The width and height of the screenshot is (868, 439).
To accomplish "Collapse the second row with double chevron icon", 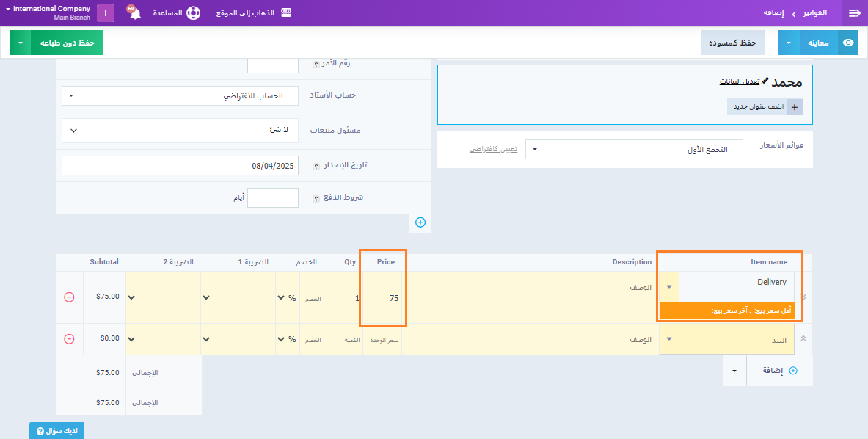I will (x=803, y=339).
